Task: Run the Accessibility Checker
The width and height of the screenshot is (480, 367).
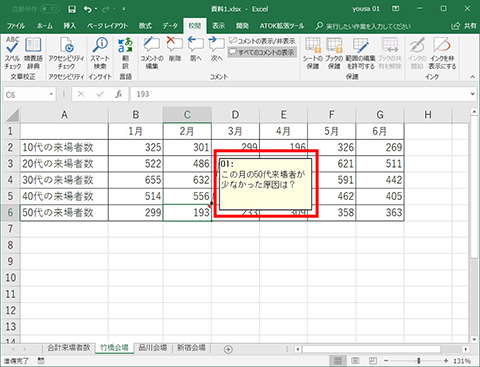Action: point(66,53)
